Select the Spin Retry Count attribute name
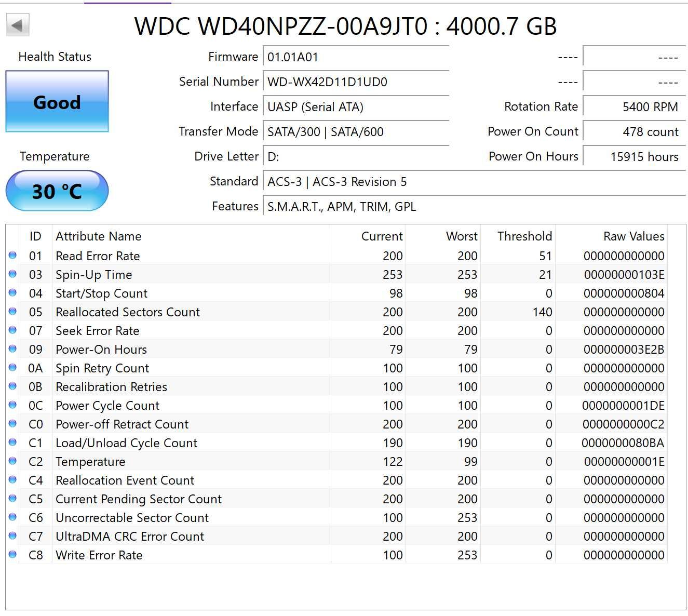 102,368
